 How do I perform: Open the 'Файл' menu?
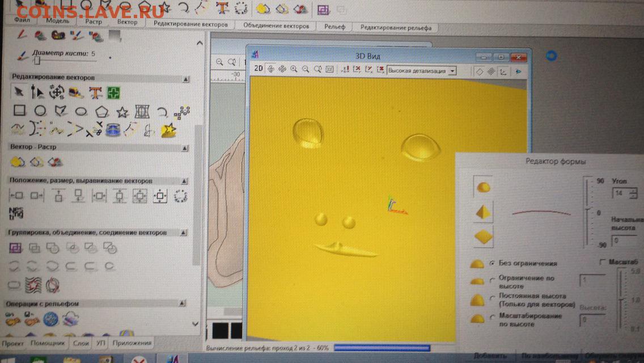click(22, 20)
